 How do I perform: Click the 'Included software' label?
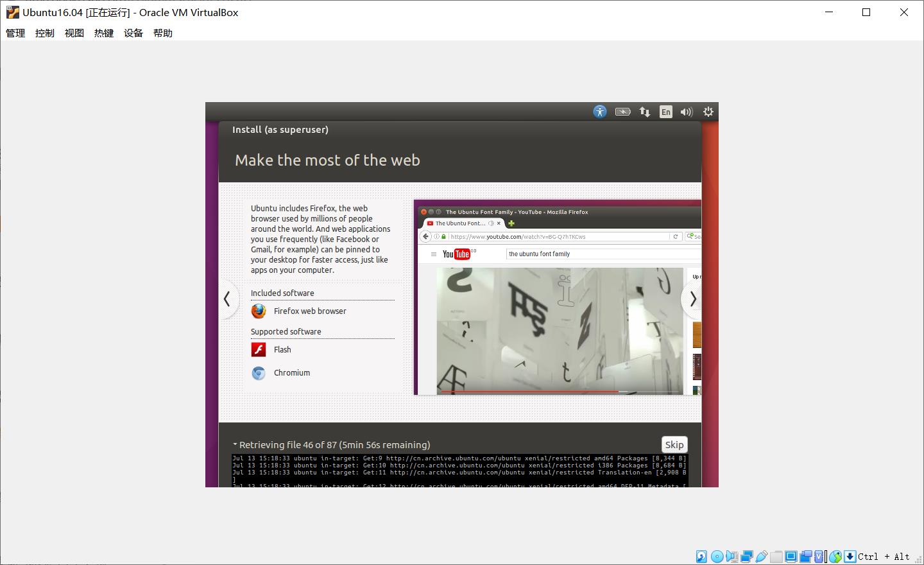tap(282, 293)
